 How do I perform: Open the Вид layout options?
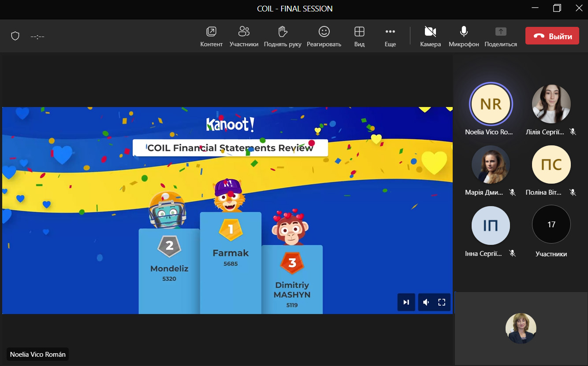tap(359, 36)
